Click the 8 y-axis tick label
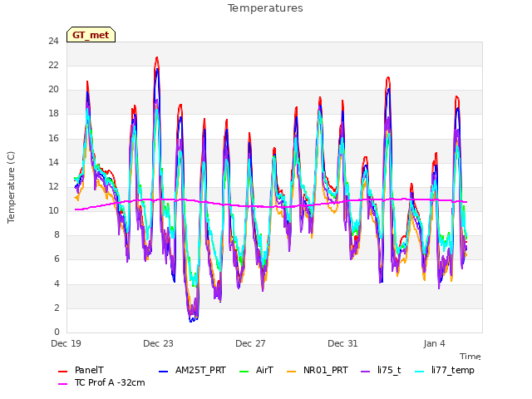The width and height of the screenshot is (532, 399). coord(57,234)
